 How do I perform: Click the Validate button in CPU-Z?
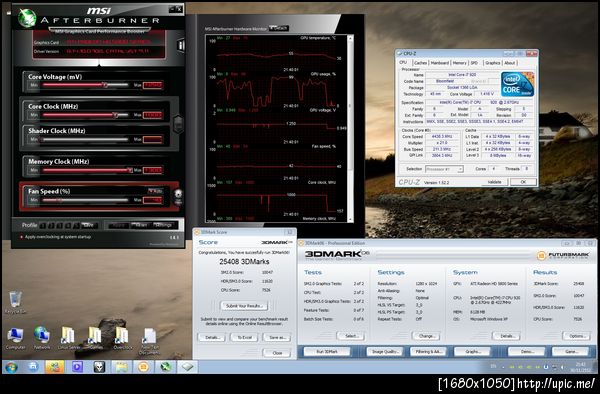[x=494, y=182]
